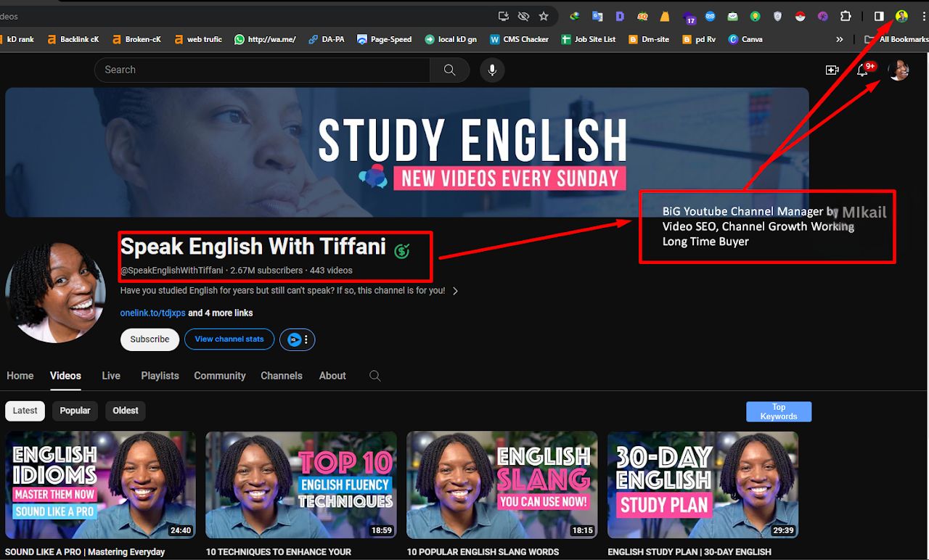Click the channel tab search magnifier icon
929x560 pixels.
click(375, 376)
